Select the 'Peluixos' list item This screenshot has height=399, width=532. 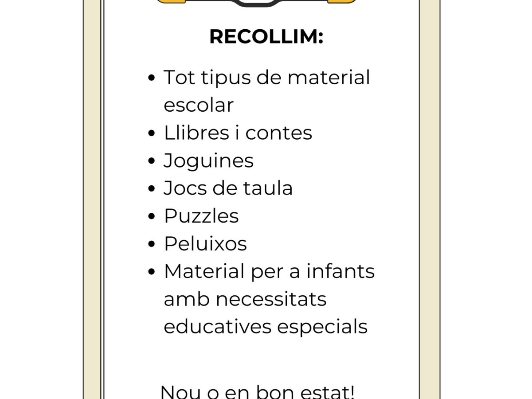pyautogui.click(x=205, y=243)
